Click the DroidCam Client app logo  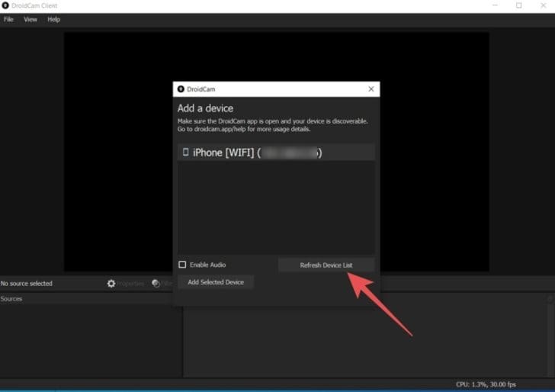5,5
